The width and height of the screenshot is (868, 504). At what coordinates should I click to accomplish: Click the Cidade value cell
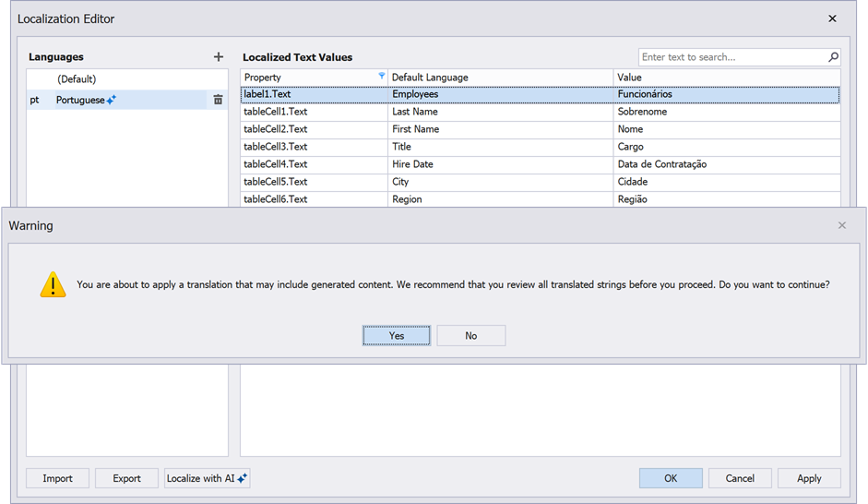(x=727, y=182)
